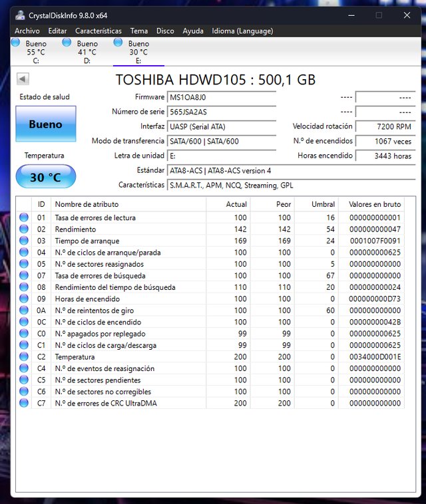The height and width of the screenshot is (504, 426).
Task: Click status orb for Horas de encendido row
Action: (x=24, y=299)
